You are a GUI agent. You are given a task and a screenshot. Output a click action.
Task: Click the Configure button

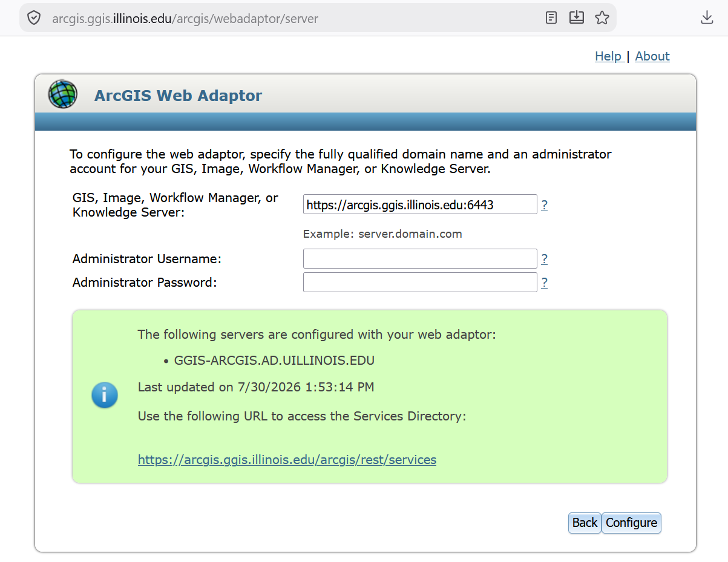[x=631, y=523]
